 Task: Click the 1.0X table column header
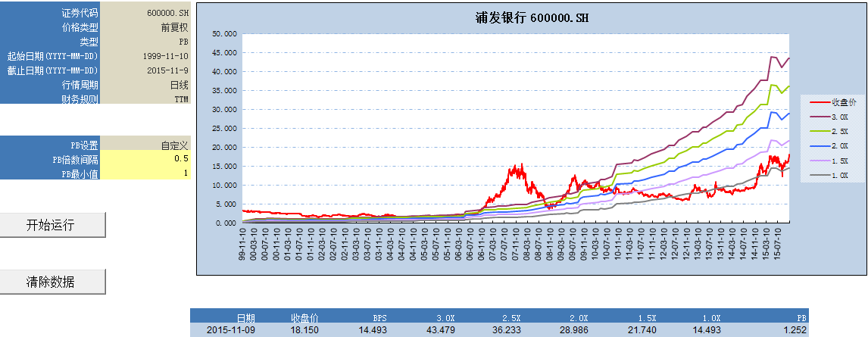coord(712,318)
